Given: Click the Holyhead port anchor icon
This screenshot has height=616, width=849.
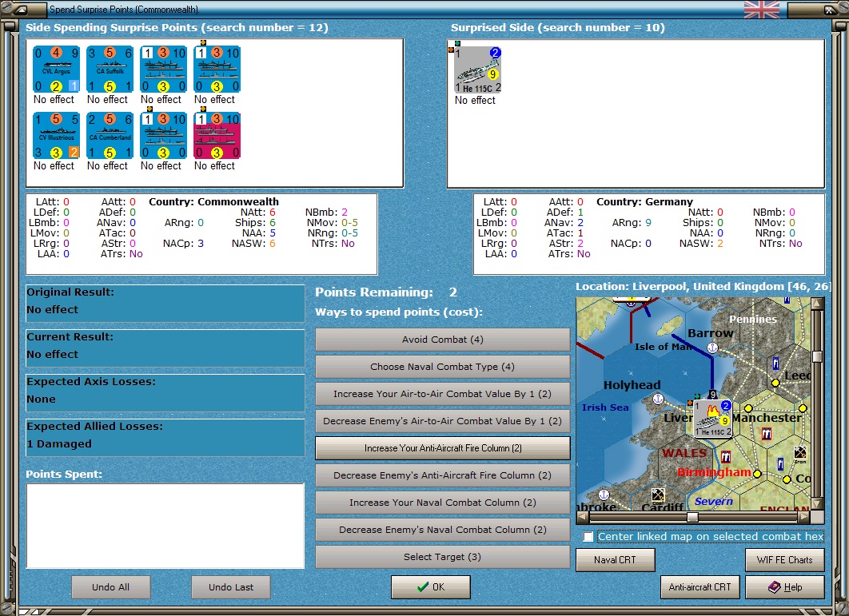Looking at the screenshot, I should (x=658, y=399).
